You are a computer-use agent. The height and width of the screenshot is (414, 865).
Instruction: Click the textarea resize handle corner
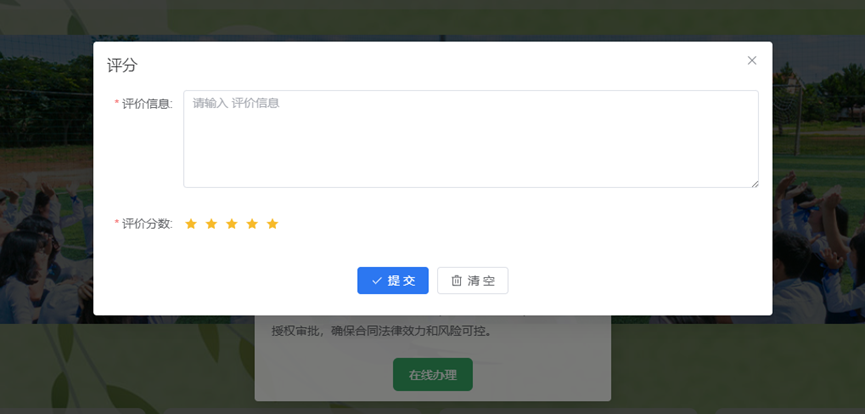[755, 184]
